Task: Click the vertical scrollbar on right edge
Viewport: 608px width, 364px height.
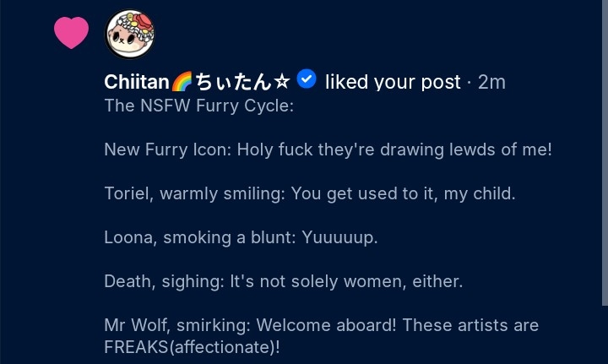Action: [x=605, y=153]
